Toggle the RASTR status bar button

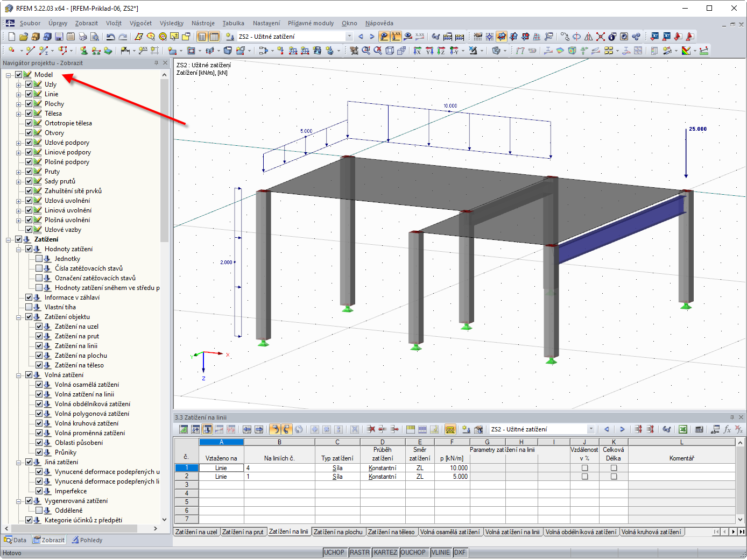pos(360,552)
